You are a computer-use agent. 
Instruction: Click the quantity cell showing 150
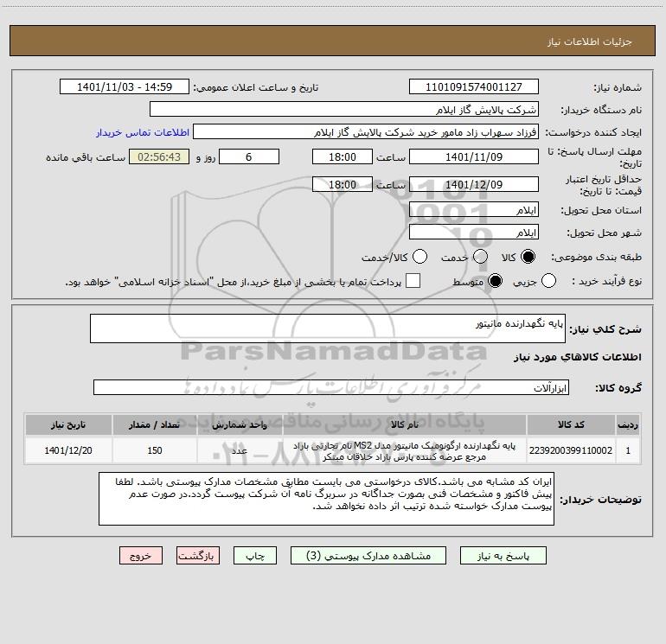pos(155,450)
